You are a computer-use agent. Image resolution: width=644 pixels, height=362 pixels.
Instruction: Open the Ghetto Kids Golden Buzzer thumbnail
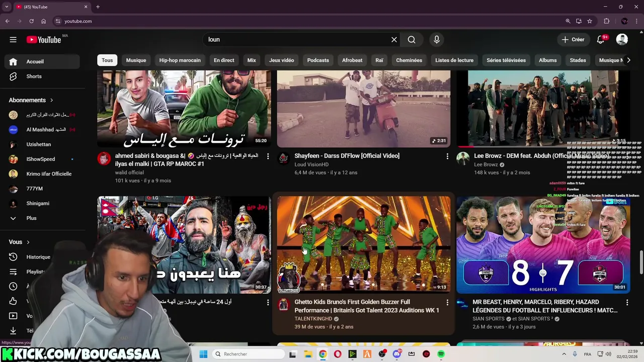coord(364,244)
